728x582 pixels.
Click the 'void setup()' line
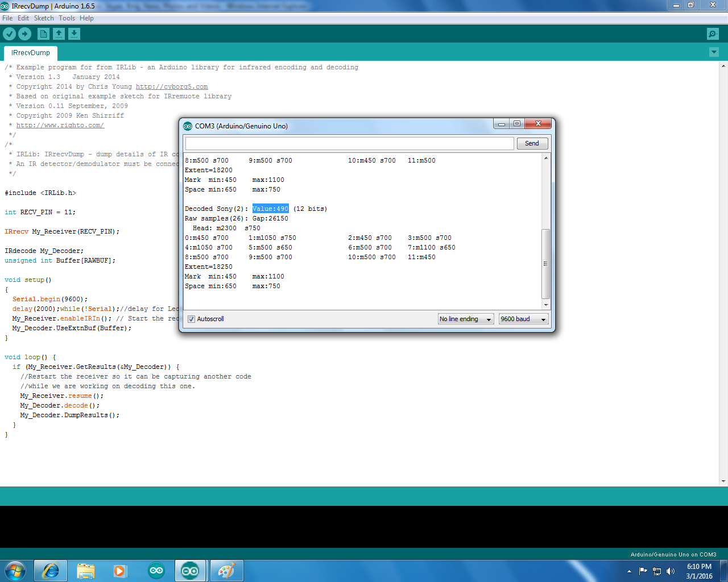pos(28,280)
